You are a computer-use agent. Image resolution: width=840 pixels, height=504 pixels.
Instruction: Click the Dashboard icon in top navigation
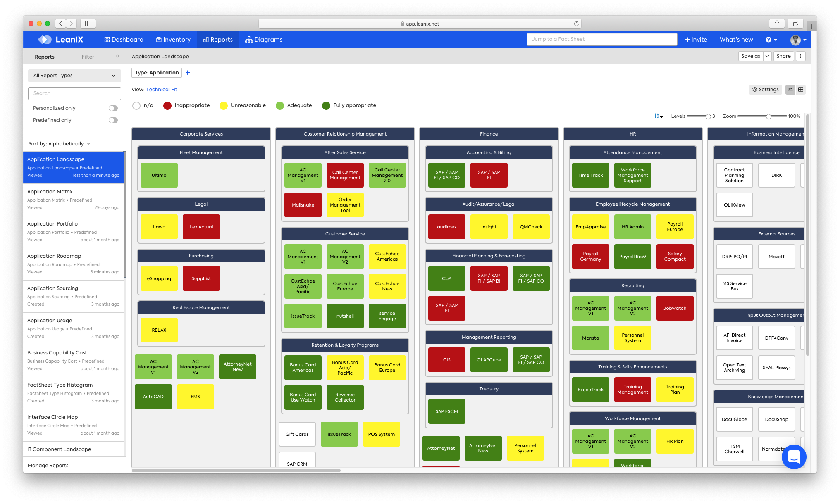click(122, 39)
